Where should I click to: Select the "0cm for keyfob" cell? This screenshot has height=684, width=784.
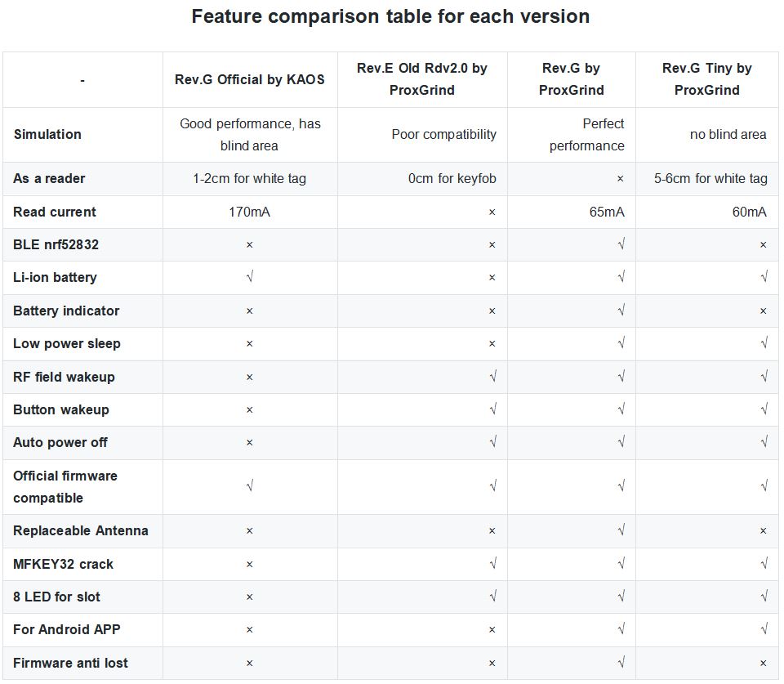coord(452,178)
